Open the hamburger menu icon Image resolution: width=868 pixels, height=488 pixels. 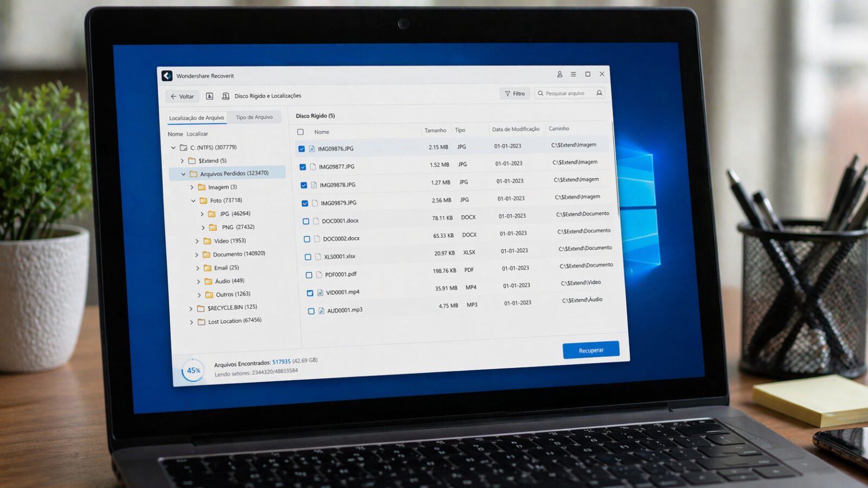pos(573,74)
